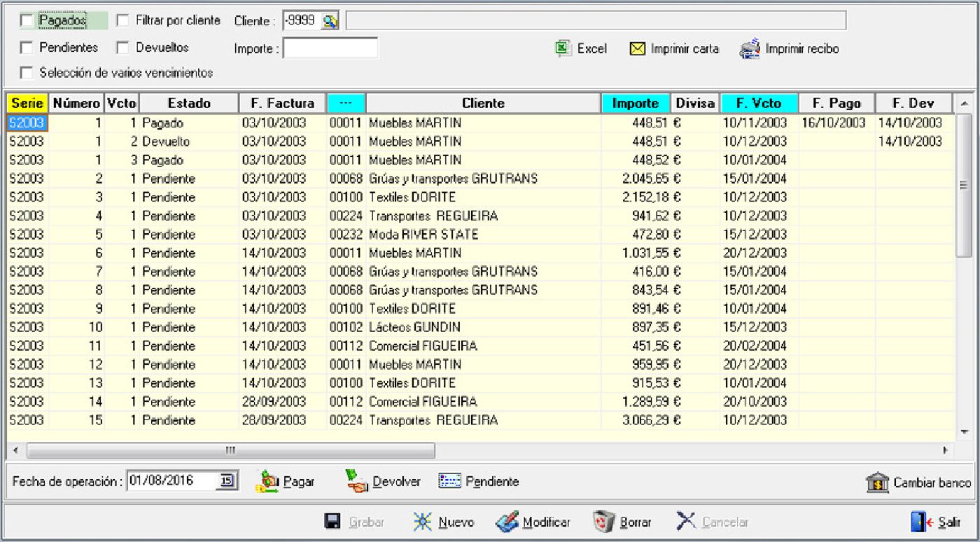Viewport: 980px width, 542px height.
Task: Sort the table by the Importe column header
Action: coord(635,104)
